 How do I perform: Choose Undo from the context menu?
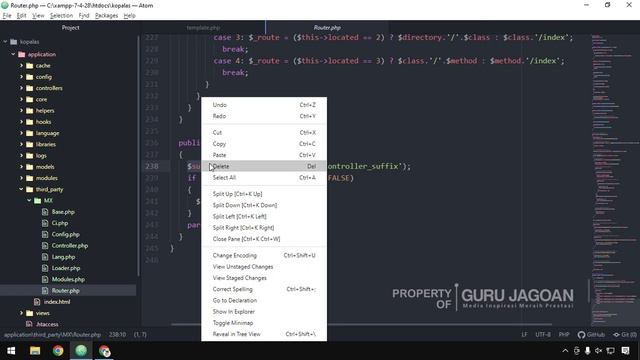(x=264, y=105)
